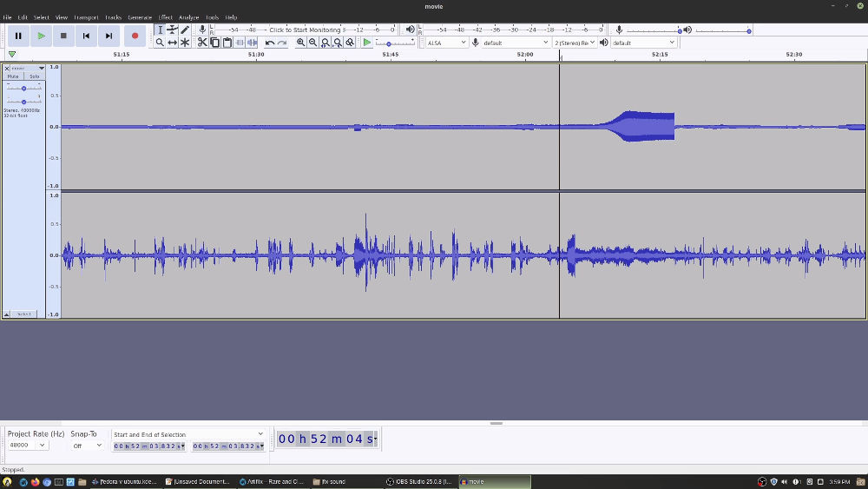Begin recording with the red Record button

(x=135, y=36)
